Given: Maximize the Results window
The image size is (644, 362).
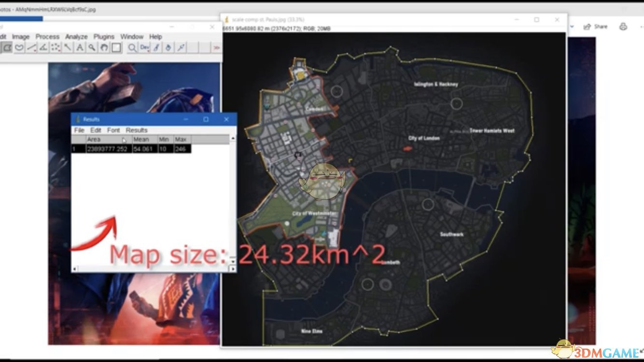Looking at the screenshot, I should point(206,119).
